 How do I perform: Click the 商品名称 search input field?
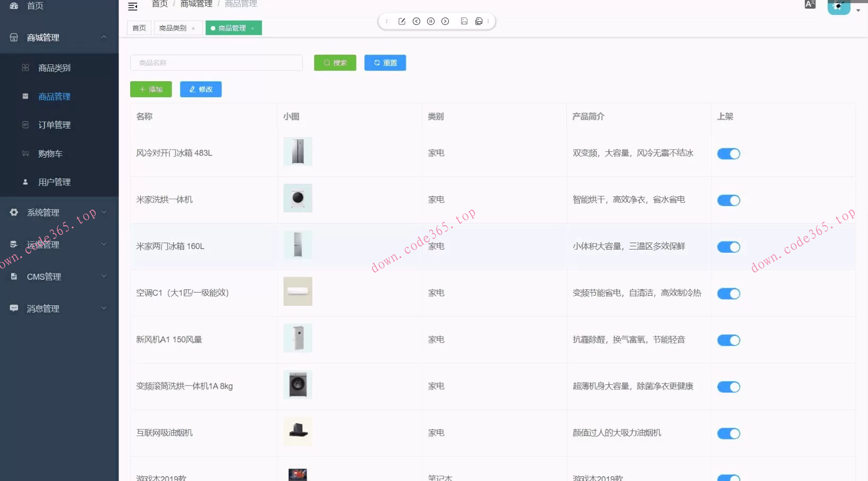click(x=216, y=62)
